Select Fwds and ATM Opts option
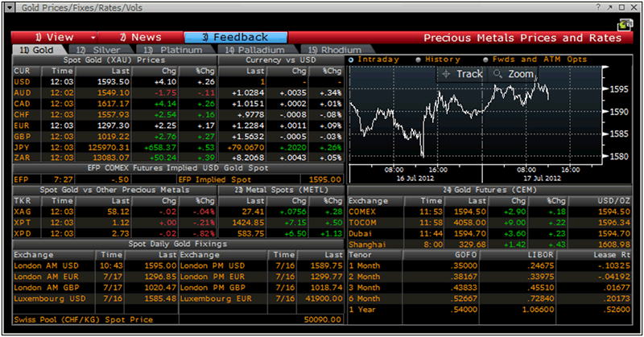The height and width of the screenshot is (337, 644). click(x=485, y=60)
